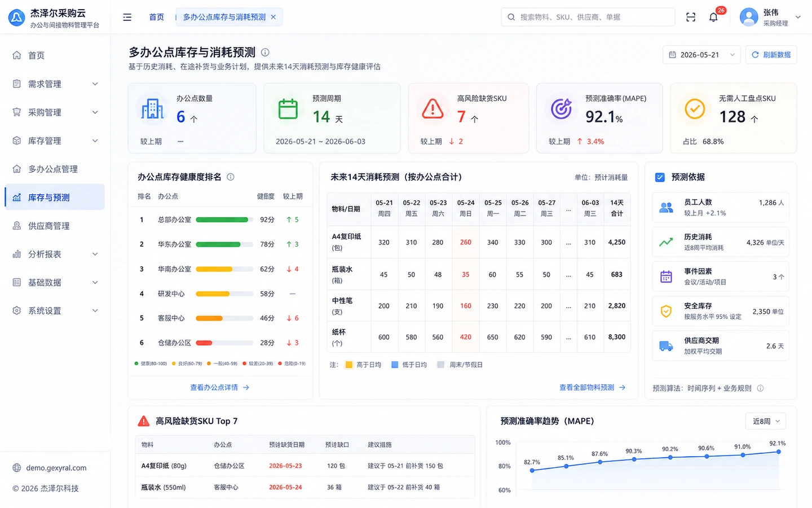Close the 多办公点库存与消耗预测 tab
The width and height of the screenshot is (812, 508).
click(x=273, y=17)
